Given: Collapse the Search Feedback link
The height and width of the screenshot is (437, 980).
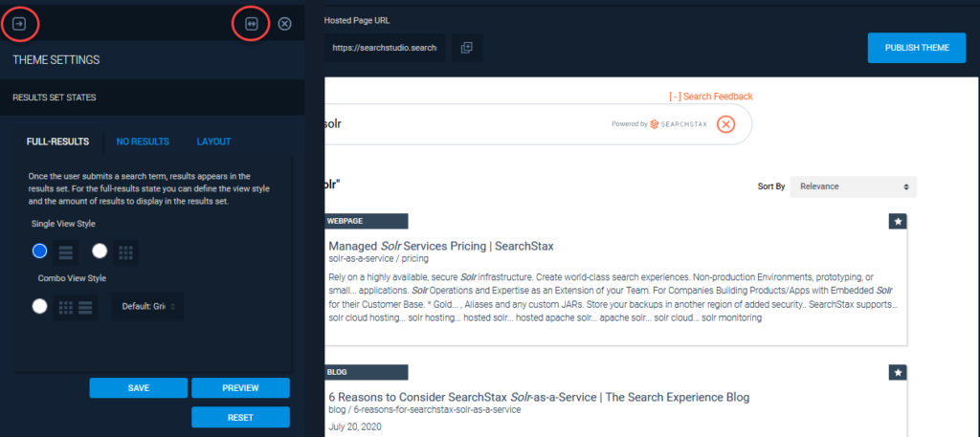Looking at the screenshot, I should [x=711, y=97].
